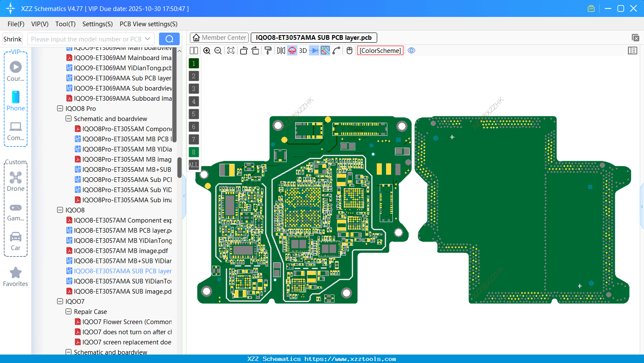Viewport: 644px width, 363px height.
Task: Toggle the diode jump display mode
Action: click(315, 50)
